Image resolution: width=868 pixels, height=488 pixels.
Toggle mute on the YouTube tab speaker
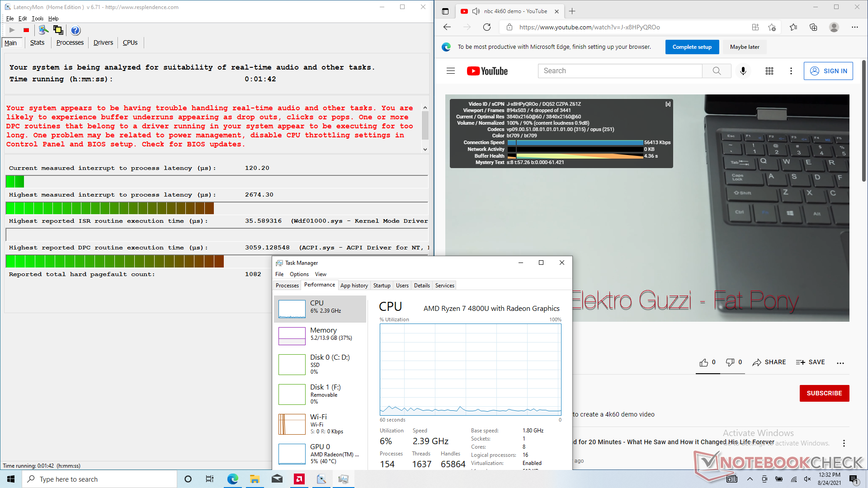476,11
